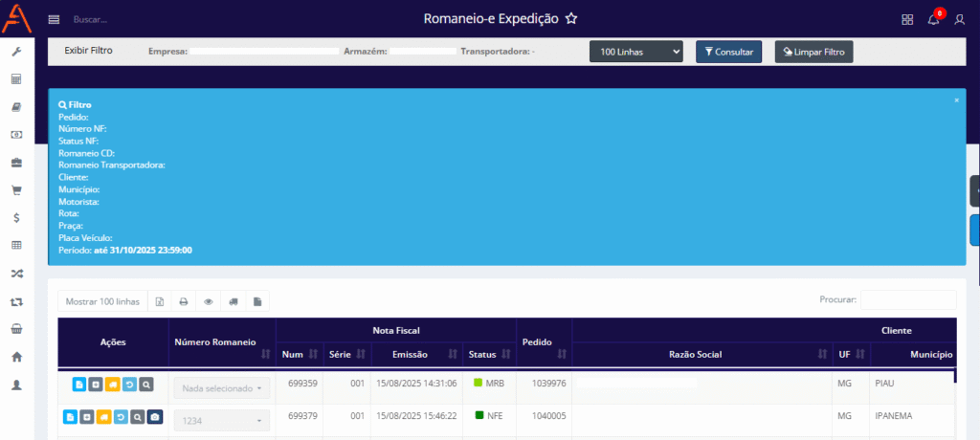980x440 pixels.
Task: Expand the Nada selecionado romaneio dropdown
Action: coord(222,388)
